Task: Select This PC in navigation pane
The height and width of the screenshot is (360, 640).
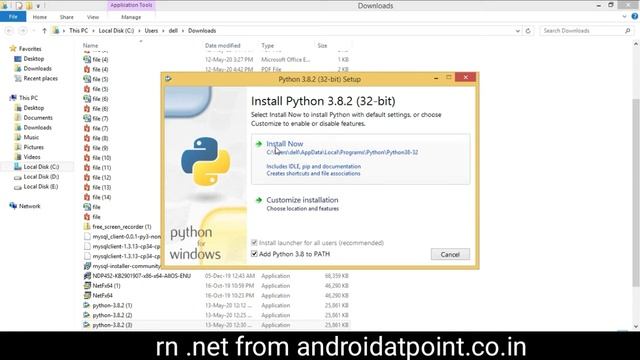Action: point(28,98)
